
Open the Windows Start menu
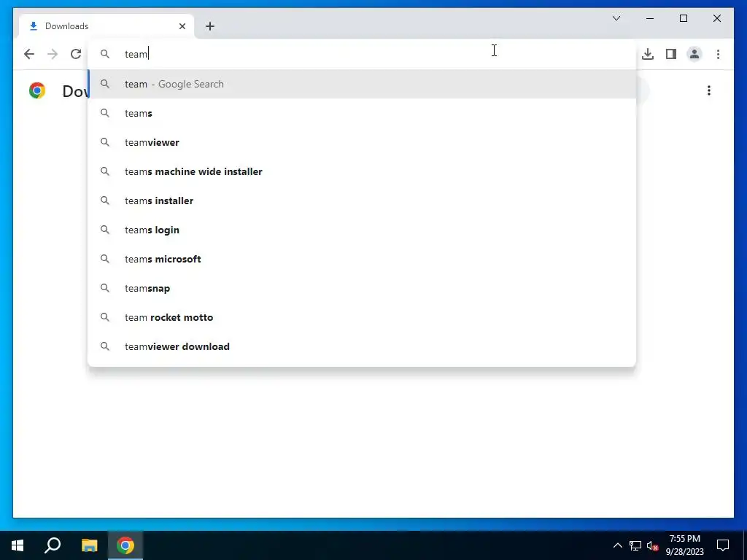18,545
